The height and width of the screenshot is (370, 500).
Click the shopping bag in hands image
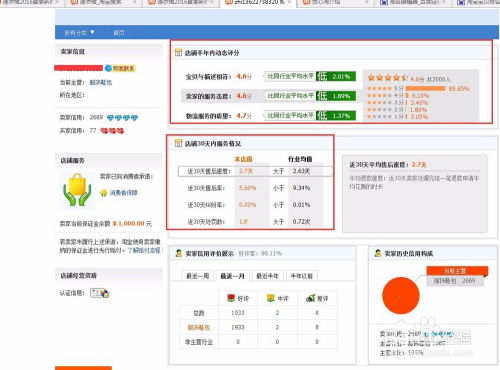point(77,189)
